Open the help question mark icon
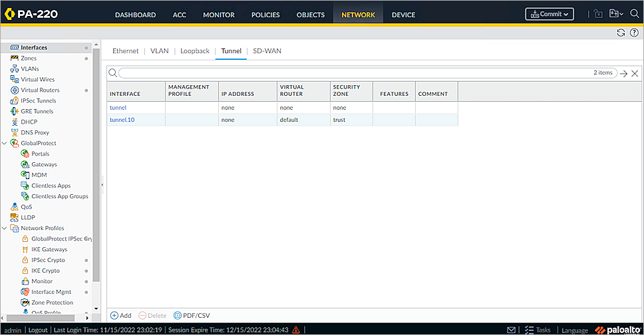The image size is (644, 335). [x=633, y=33]
